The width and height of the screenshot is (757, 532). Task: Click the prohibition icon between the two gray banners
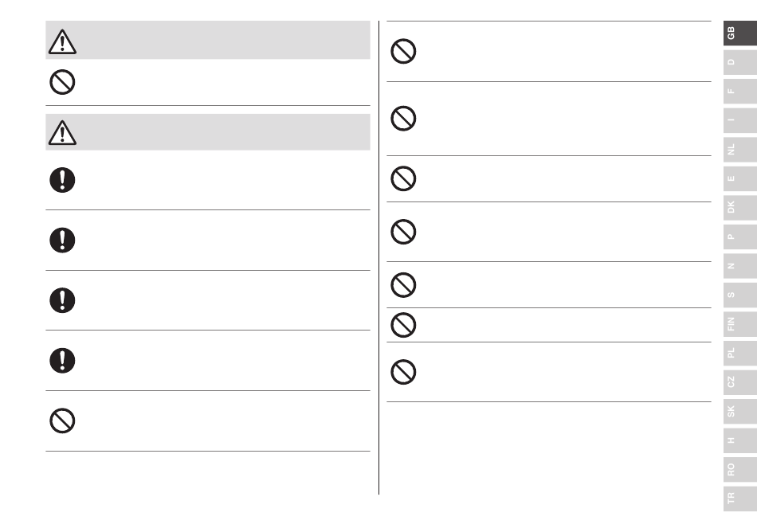(62, 82)
